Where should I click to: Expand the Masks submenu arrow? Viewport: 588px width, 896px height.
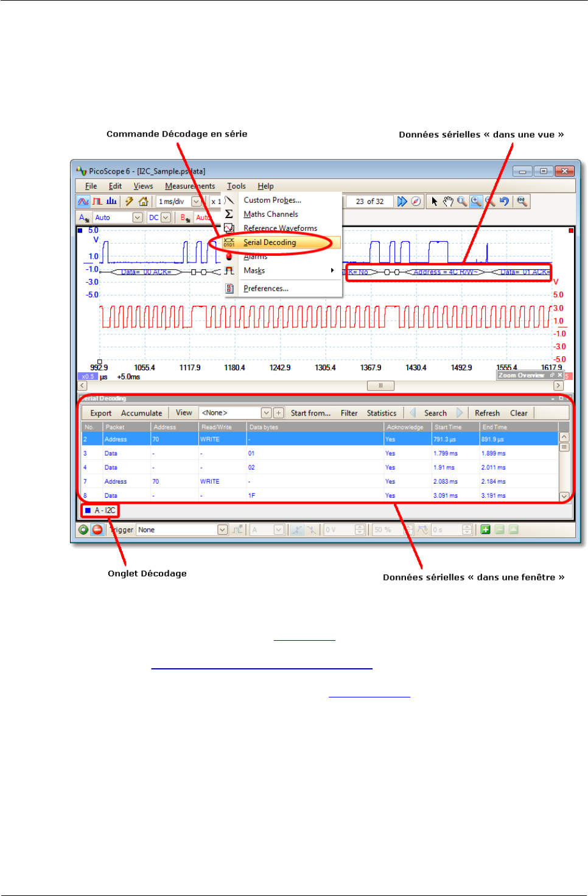click(332, 270)
